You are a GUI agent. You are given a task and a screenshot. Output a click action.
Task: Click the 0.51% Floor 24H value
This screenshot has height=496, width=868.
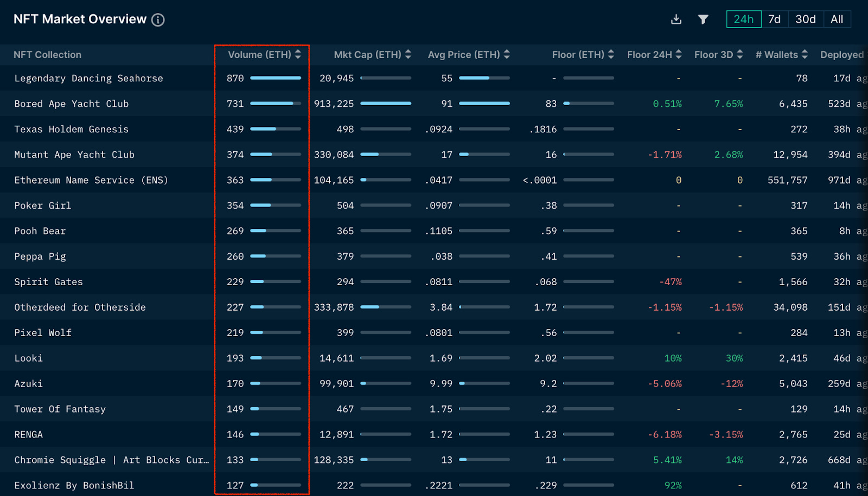[667, 104]
